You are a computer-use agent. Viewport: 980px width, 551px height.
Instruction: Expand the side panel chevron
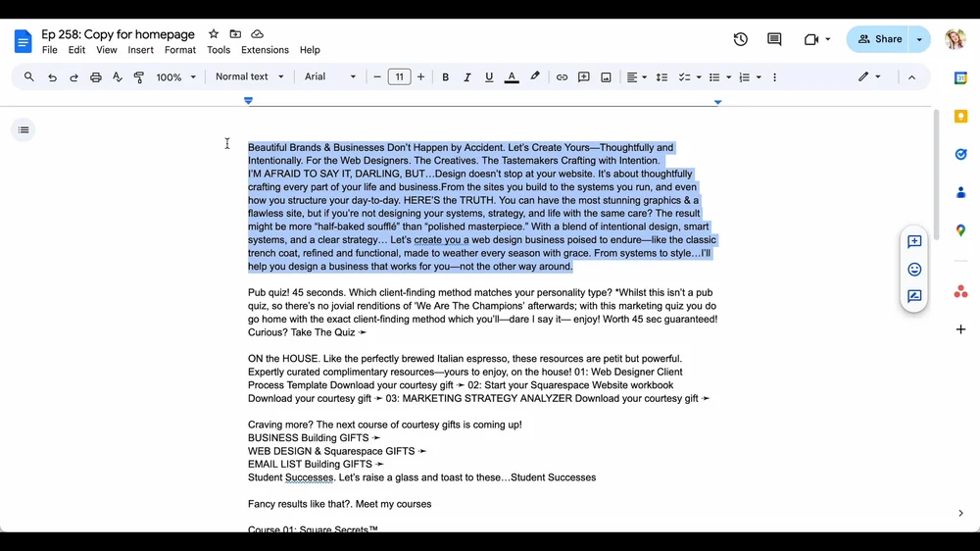(960, 513)
